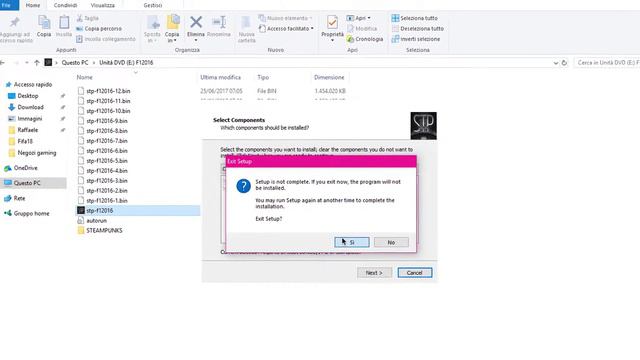Select the Raffaele folder in sidebar
The width and height of the screenshot is (640, 360).
click(x=27, y=130)
